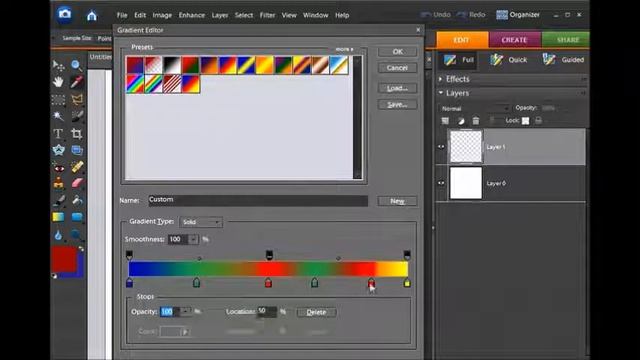640x360 pixels.
Task: Select the Zoom magnifier tool
Action: coord(76,65)
